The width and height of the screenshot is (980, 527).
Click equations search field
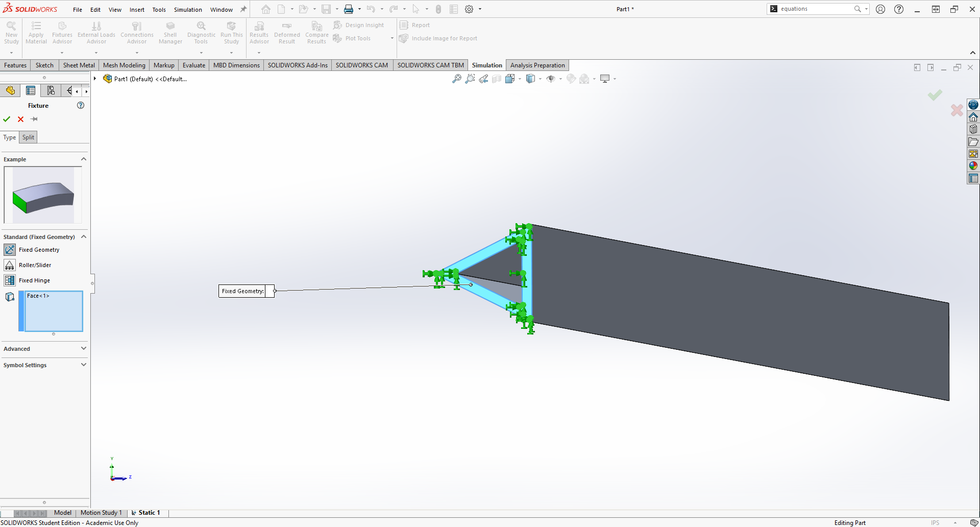tap(816, 9)
